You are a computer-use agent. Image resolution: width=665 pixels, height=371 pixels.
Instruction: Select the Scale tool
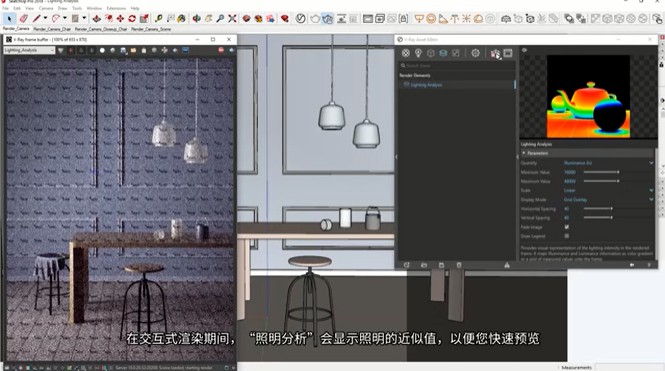(144, 19)
